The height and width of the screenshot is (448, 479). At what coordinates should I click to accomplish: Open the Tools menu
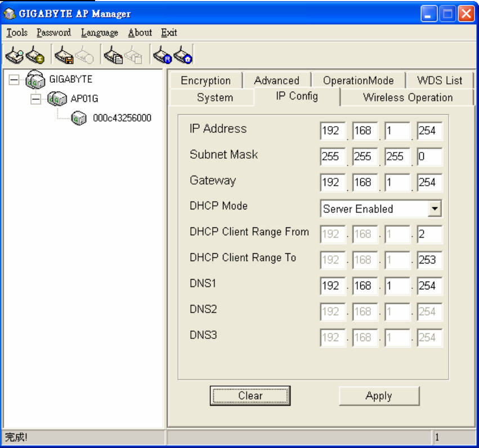[x=17, y=33]
